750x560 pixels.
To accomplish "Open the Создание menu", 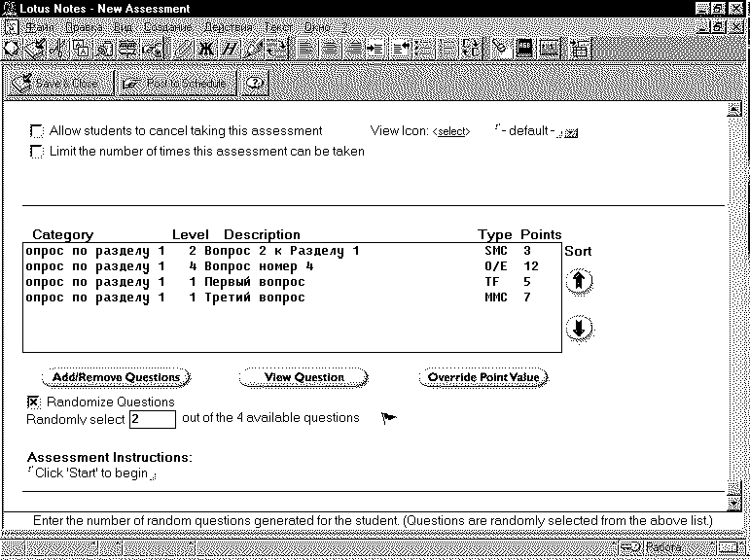I will [x=167, y=27].
